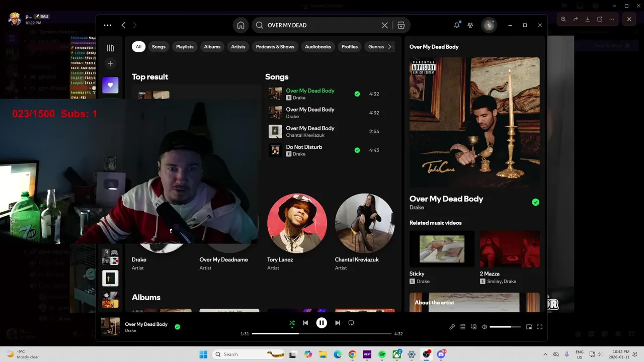Seek within the song progress bar
The height and width of the screenshot is (362, 644).
pos(321,333)
